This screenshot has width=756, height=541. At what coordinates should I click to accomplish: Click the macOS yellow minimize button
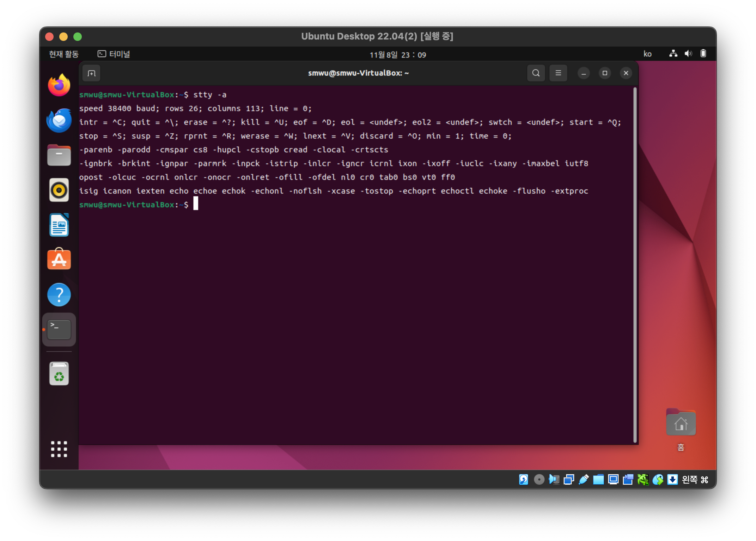tap(63, 37)
